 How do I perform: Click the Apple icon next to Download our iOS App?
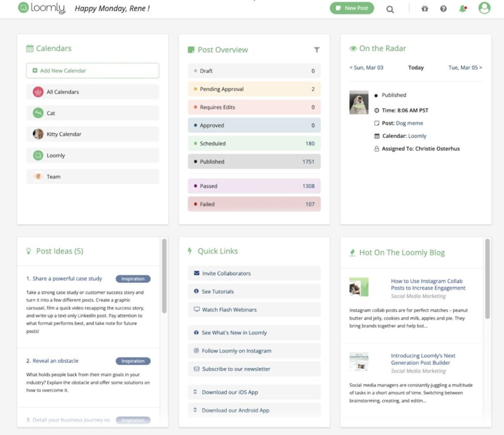(195, 392)
